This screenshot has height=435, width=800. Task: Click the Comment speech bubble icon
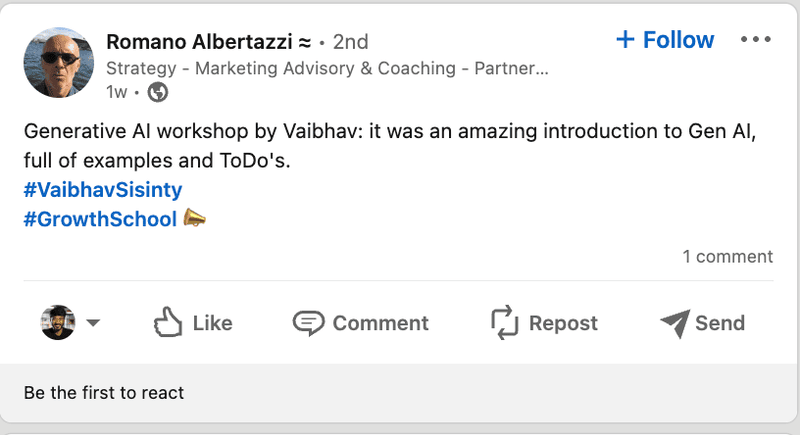point(308,322)
